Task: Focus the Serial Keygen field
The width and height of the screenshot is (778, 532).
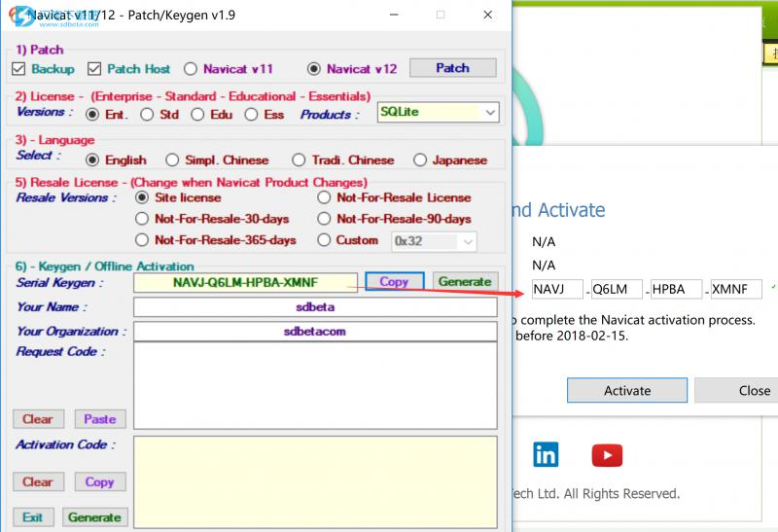Action: [246, 282]
